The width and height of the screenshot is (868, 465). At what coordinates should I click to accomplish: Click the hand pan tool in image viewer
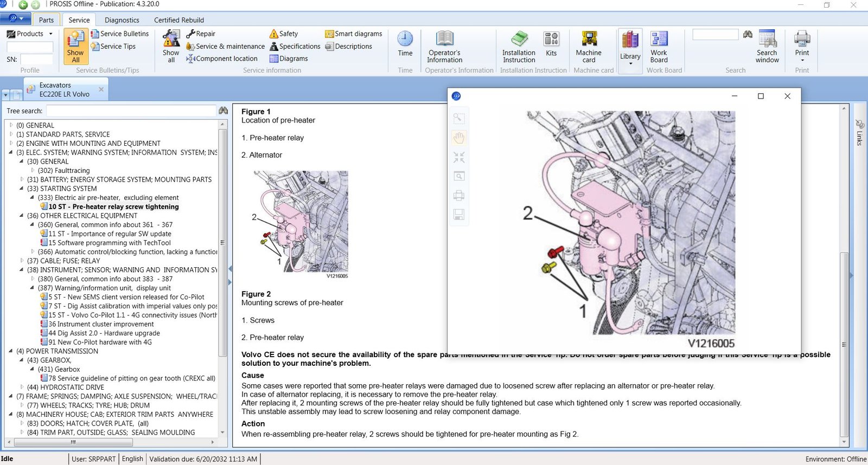[x=459, y=138]
